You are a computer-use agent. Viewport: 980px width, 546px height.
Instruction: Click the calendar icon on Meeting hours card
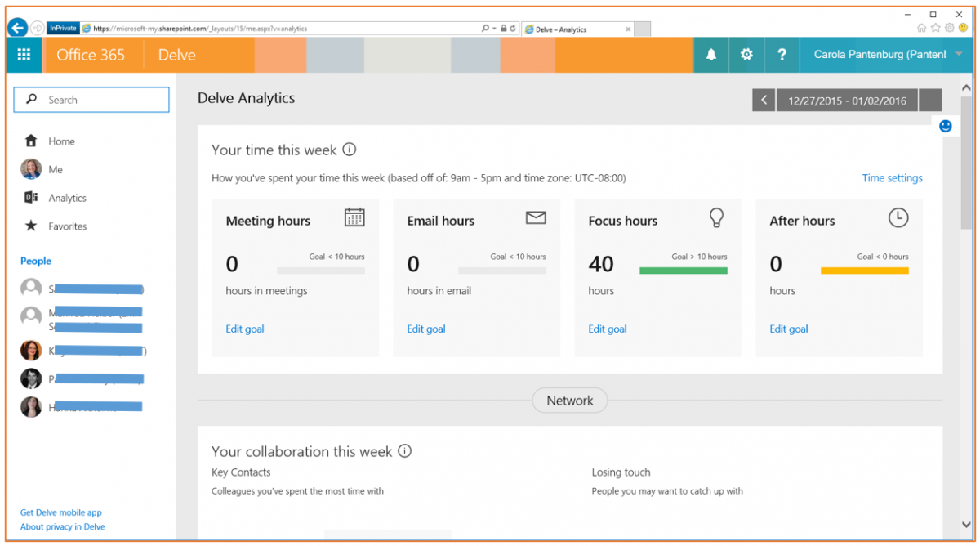[354, 217]
